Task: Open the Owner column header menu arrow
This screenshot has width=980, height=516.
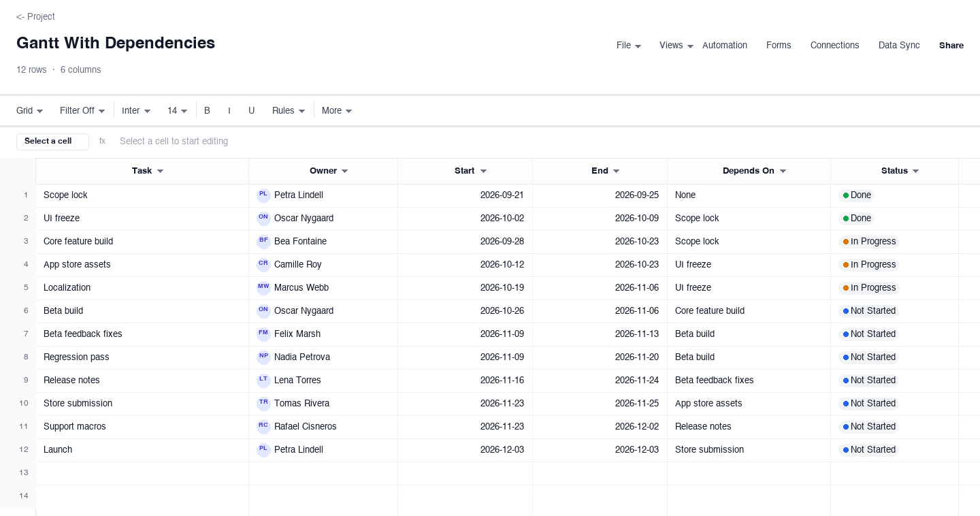Action: (345, 172)
